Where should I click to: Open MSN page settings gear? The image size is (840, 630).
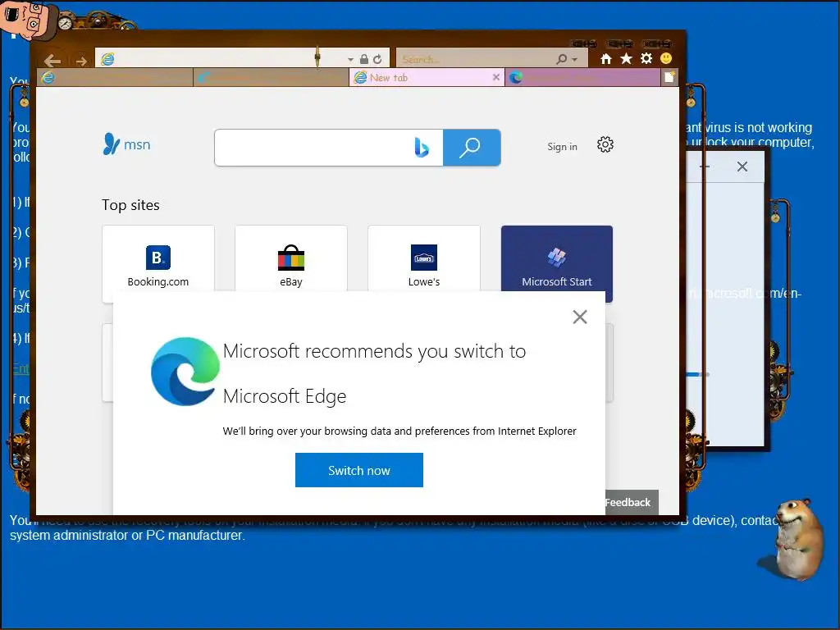[x=605, y=144]
